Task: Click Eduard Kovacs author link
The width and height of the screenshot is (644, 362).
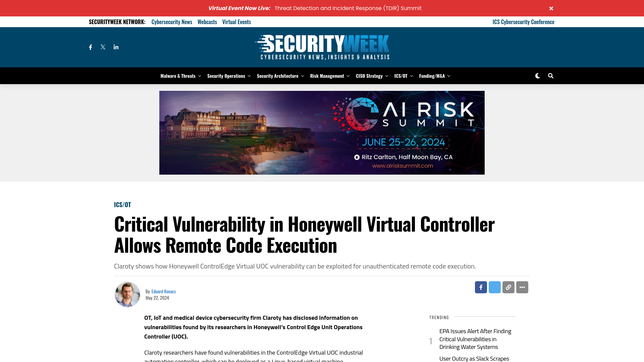Action: coord(163,291)
